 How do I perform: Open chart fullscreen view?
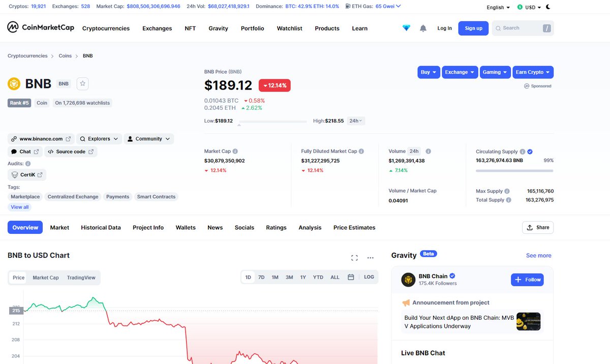[x=354, y=258]
